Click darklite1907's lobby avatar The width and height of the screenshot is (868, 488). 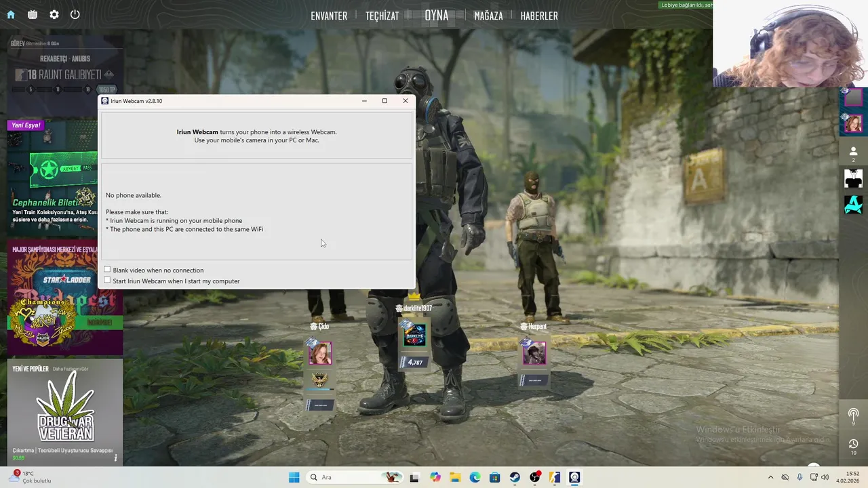[414, 335]
